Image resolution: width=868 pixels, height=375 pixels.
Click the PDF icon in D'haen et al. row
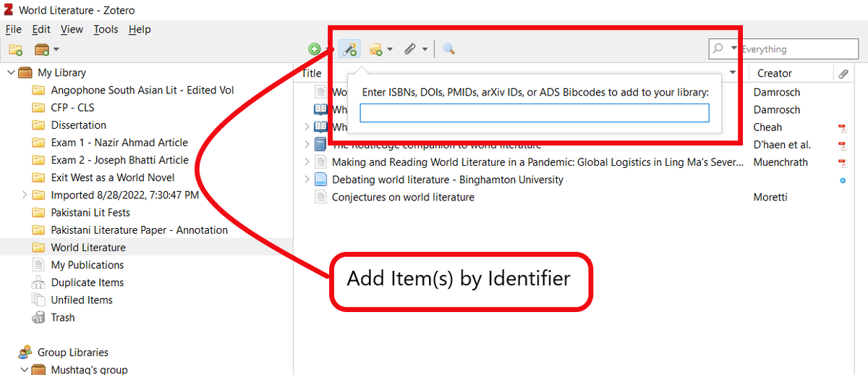pyautogui.click(x=842, y=146)
